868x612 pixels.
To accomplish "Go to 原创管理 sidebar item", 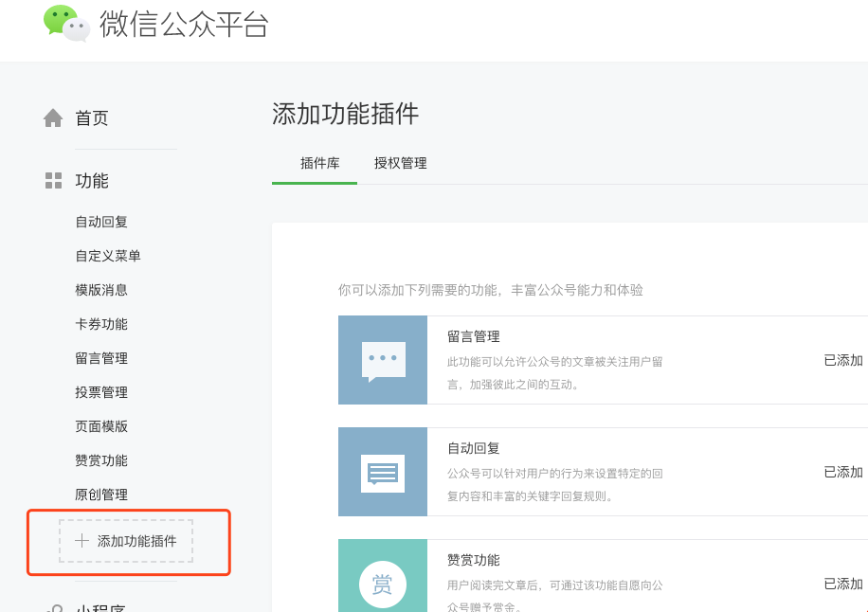I will point(101,495).
